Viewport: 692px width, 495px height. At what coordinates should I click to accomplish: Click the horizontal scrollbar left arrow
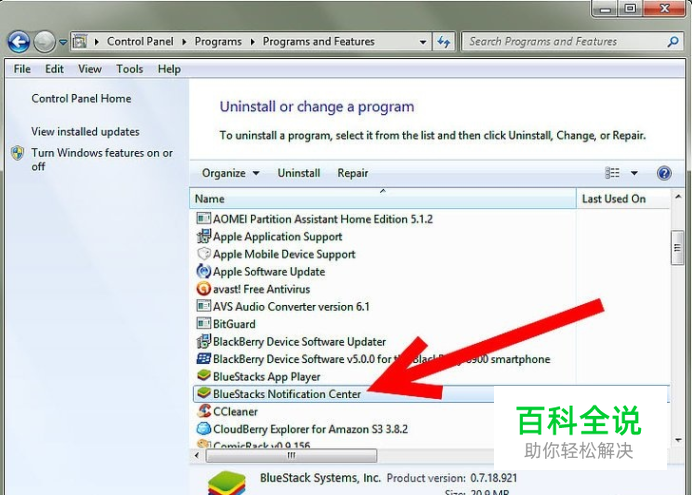(x=196, y=455)
